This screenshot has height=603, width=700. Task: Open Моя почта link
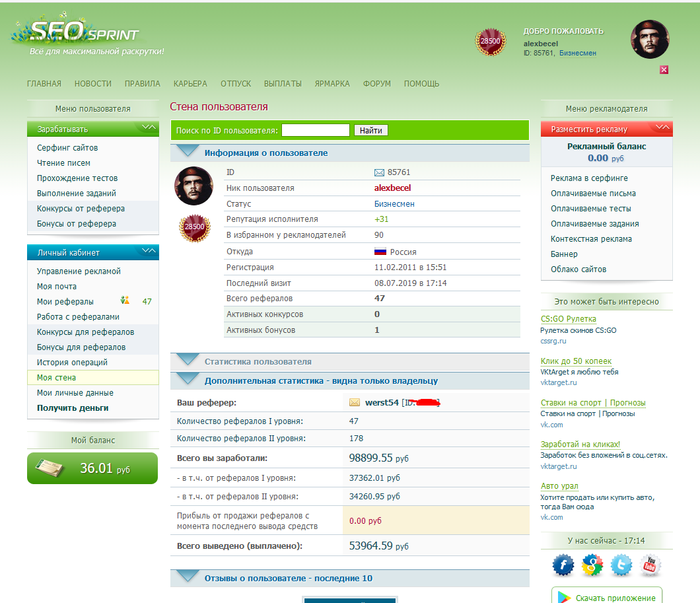point(57,287)
